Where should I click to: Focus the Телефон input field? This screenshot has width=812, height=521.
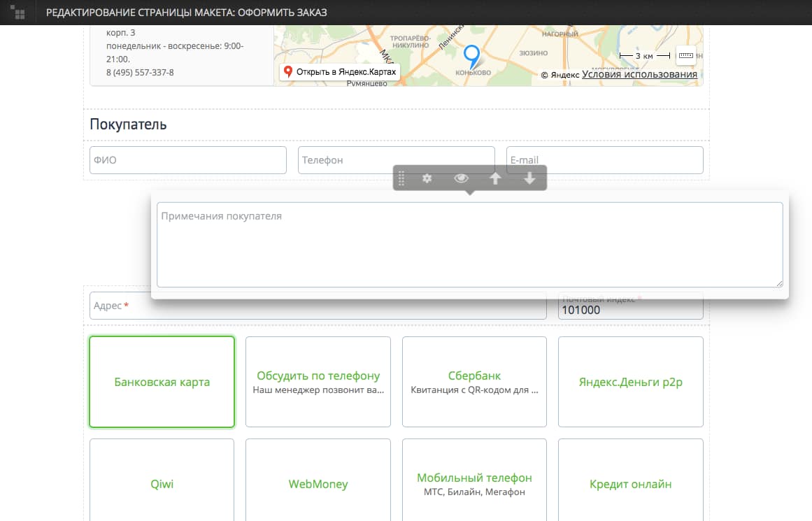[x=396, y=160]
